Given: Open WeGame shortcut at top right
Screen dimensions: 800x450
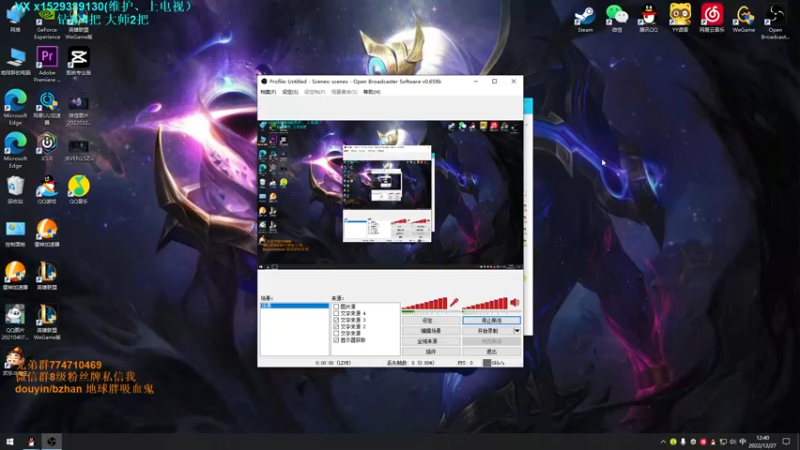Looking at the screenshot, I should tap(744, 18).
